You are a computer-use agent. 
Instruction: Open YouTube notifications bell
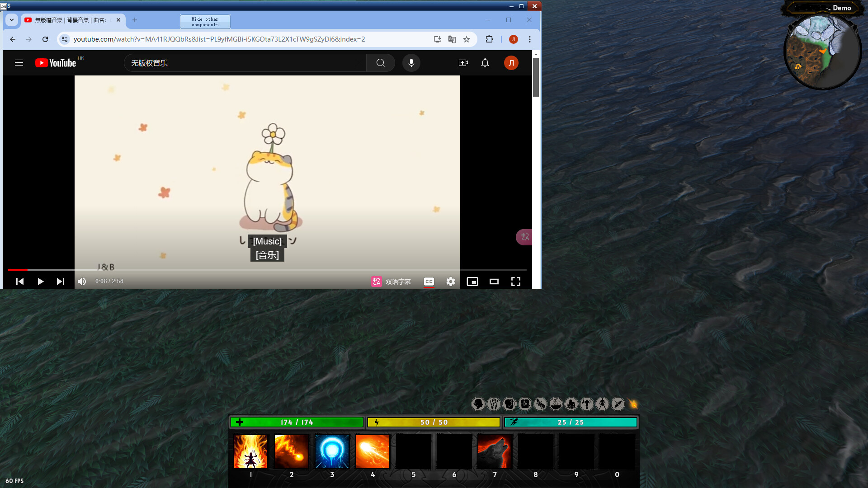click(x=485, y=63)
